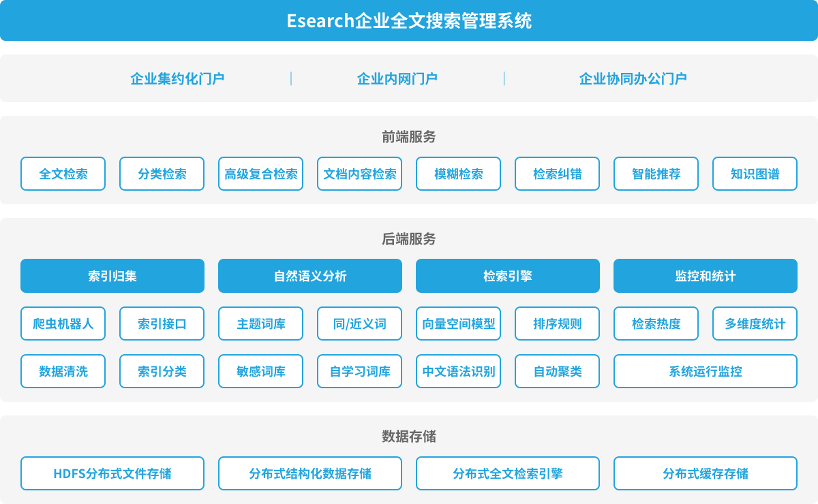Screen dimensions: 818x504
Task: Open the 企业集约化门户 portal
Action: pyautogui.click(x=177, y=78)
